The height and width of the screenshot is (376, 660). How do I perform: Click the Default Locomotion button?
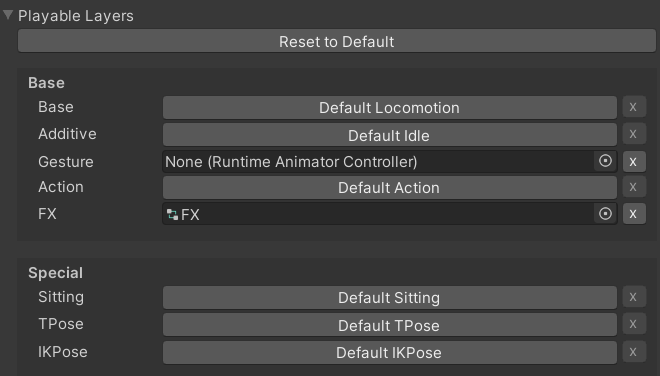tap(390, 107)
